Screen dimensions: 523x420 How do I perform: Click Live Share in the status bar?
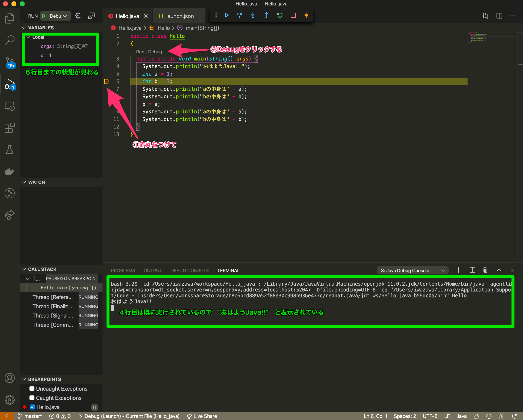point(202,416)
